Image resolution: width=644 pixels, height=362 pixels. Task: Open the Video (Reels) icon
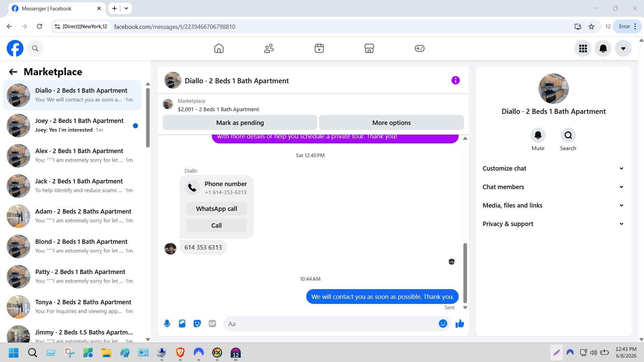319,48
